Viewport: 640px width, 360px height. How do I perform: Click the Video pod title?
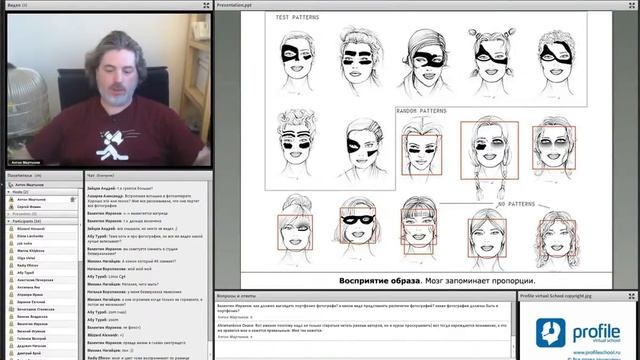(17, 5)
